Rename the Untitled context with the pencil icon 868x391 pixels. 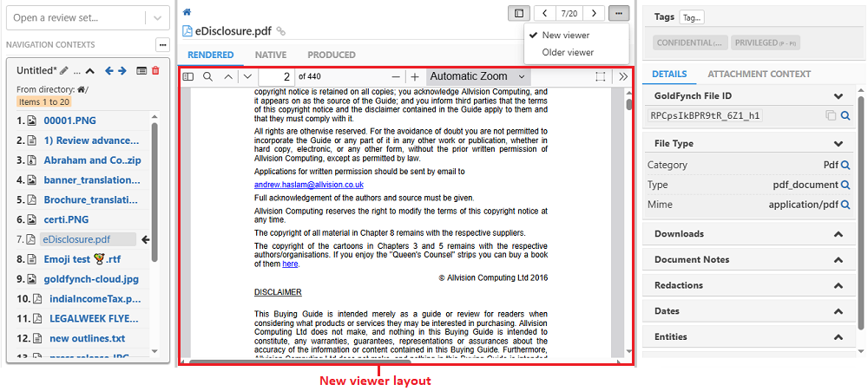[x=63, y=70]
